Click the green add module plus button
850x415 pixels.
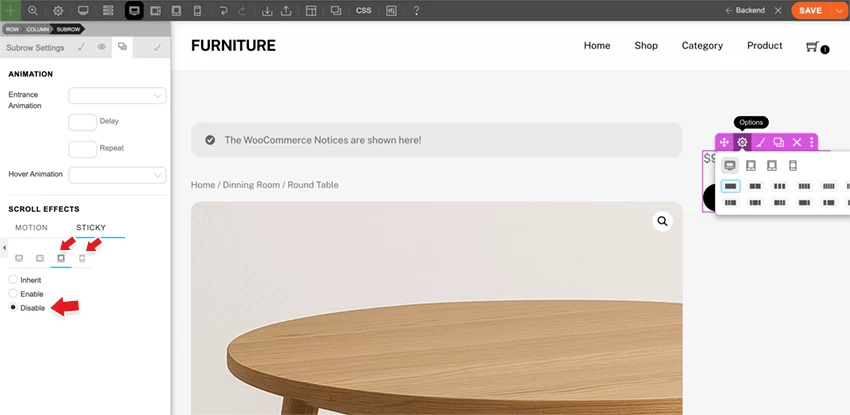tap(10, 10)
